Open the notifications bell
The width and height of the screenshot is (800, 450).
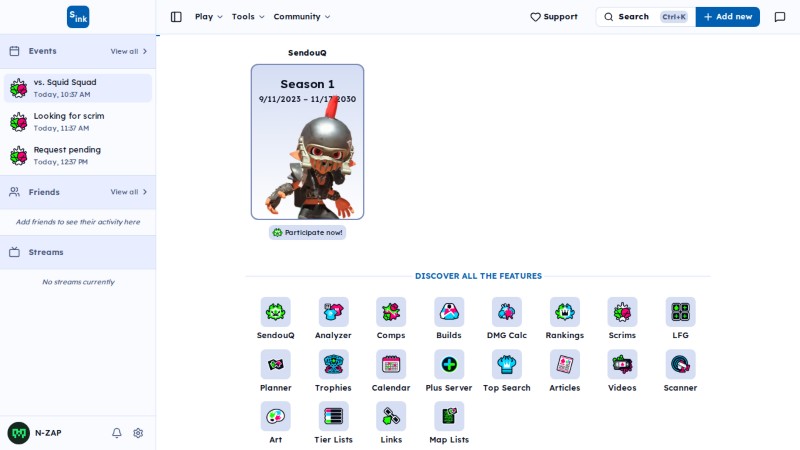click(117, 433)
